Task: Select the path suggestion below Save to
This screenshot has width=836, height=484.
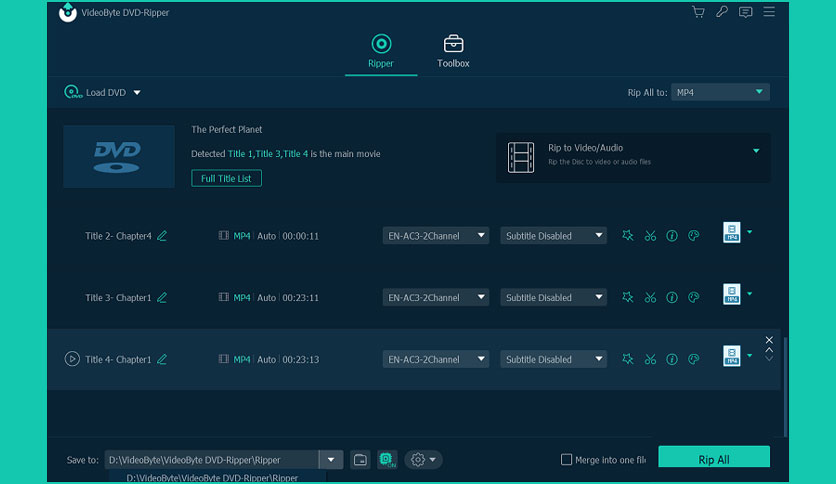Action: coord(212,478)
